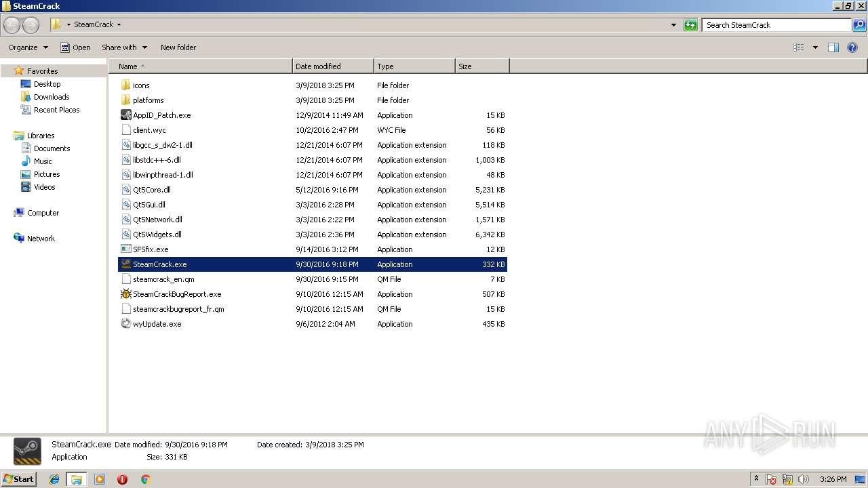
Task: Select the SteamCrack.exe Steam icon
Action: point(125,264)
